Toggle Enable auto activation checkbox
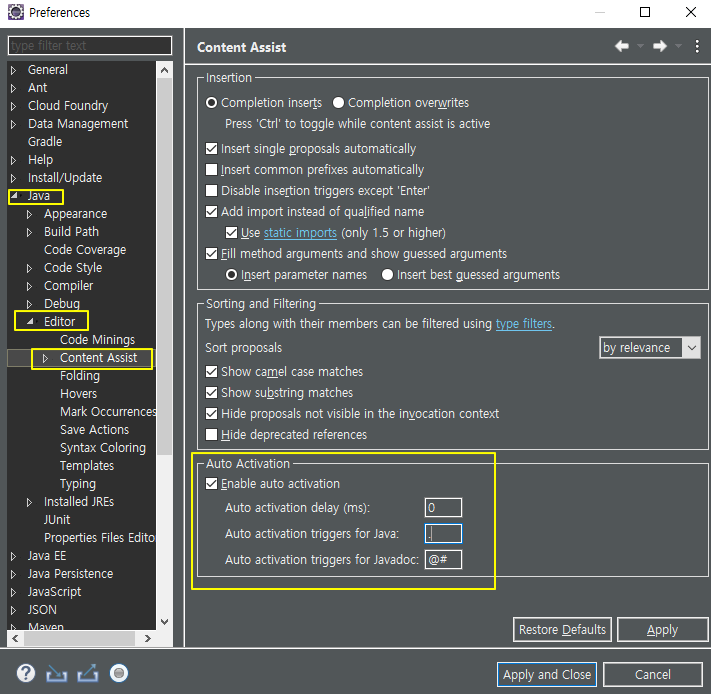The height and width of the screenshot is (694, 711). tap(211, 484)
